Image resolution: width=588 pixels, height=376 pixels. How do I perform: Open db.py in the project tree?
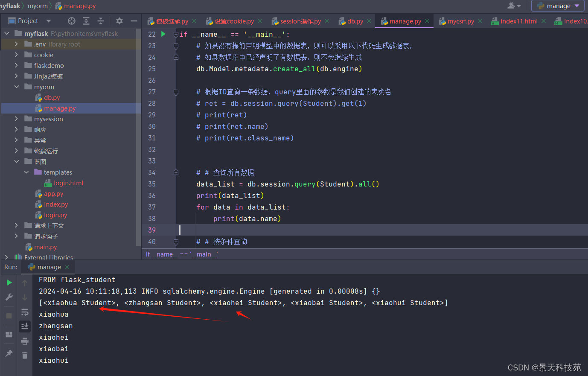[x=52, y=97]
